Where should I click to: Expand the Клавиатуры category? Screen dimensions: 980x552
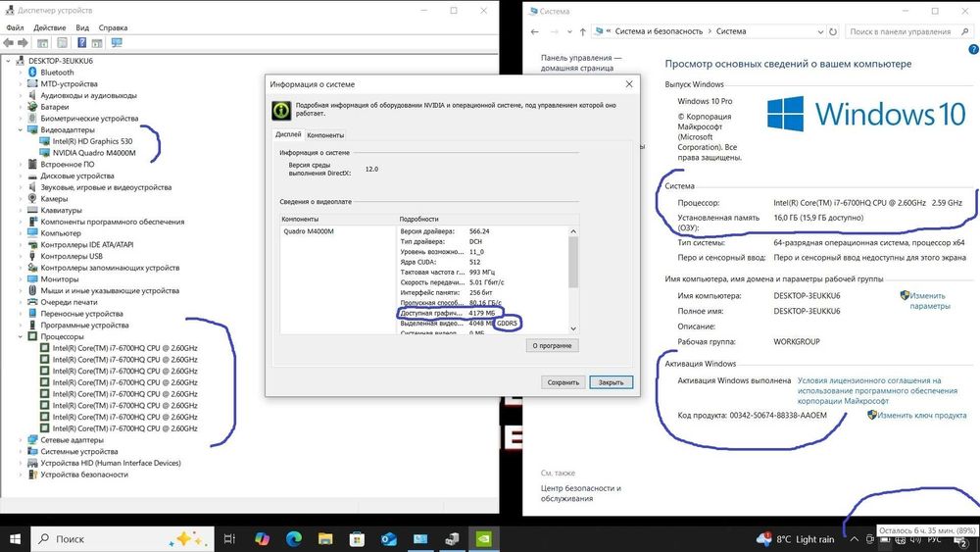pos(20,210)
